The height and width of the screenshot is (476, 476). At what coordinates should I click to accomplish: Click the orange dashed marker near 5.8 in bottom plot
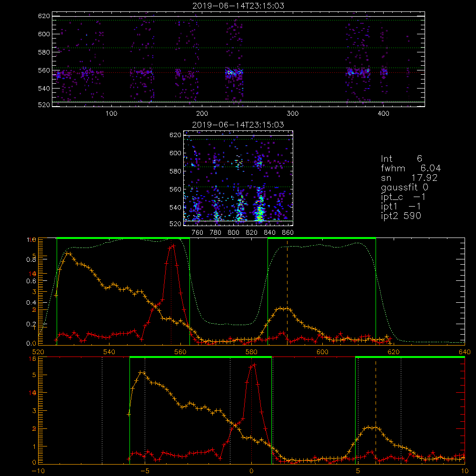(x=376, y=410)
